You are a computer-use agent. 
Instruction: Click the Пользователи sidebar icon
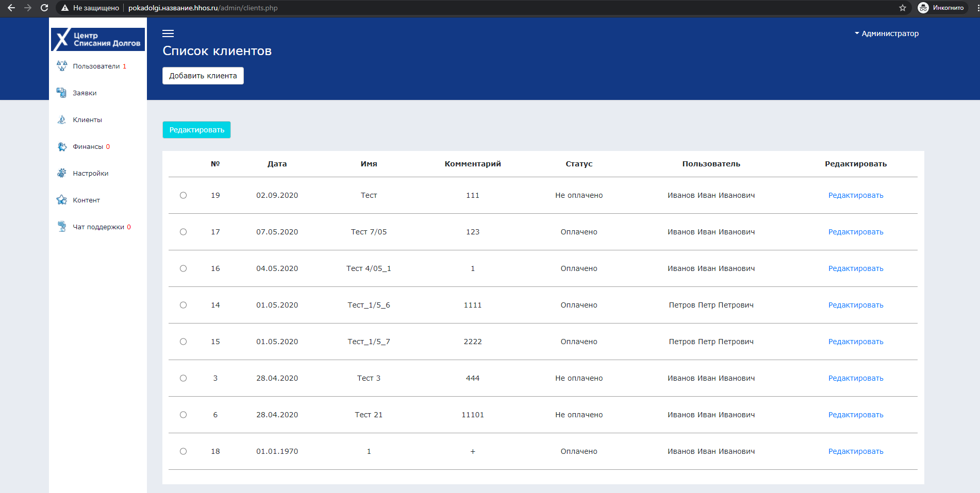[x=62, y=66]
